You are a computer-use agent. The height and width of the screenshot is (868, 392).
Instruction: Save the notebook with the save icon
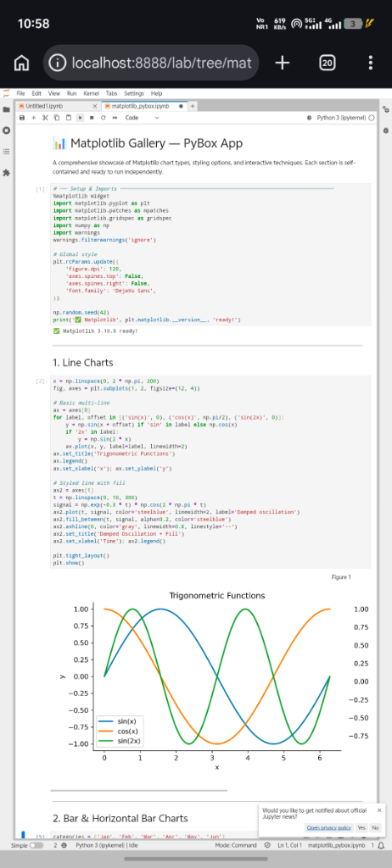pos(21,118)
